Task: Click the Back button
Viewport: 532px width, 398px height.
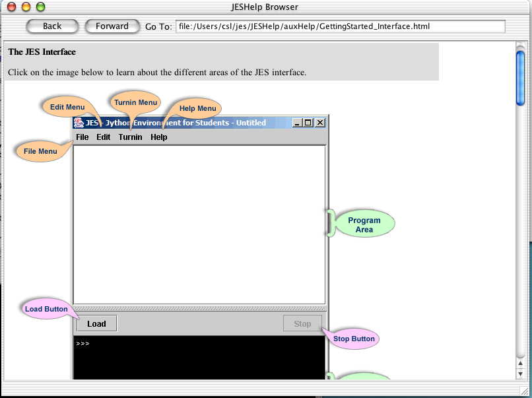Action: point(52,26)
